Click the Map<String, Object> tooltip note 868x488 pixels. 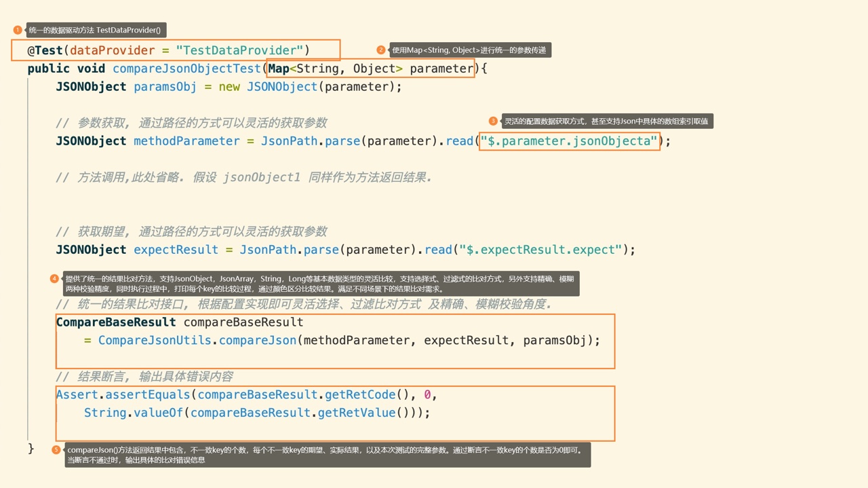(x=470, y=50)
